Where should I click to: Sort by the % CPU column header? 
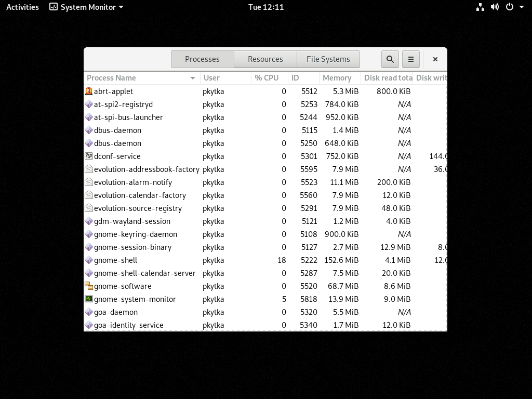(270, 78)
